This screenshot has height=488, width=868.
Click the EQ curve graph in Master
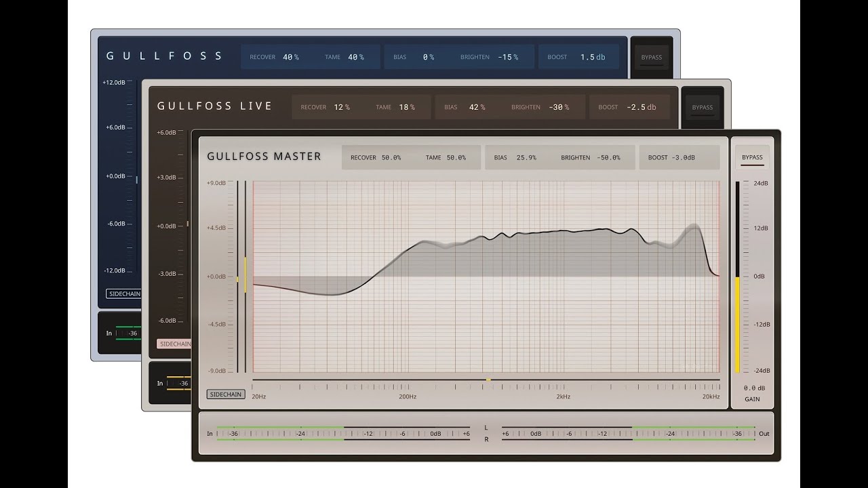pyautogui.click(x=486, y=277)
